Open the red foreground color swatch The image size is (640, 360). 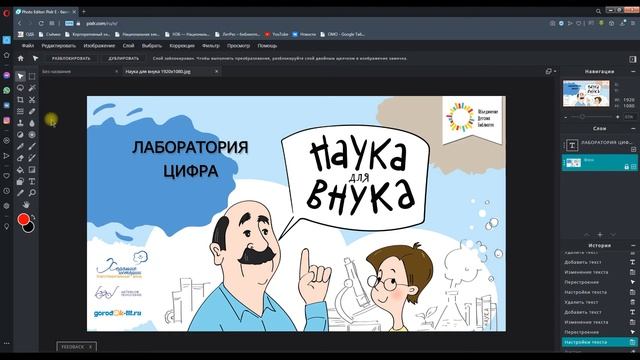23,220
